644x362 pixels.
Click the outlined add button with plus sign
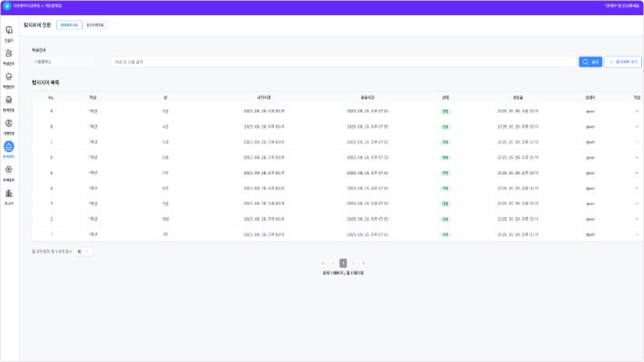pos(623,62)
